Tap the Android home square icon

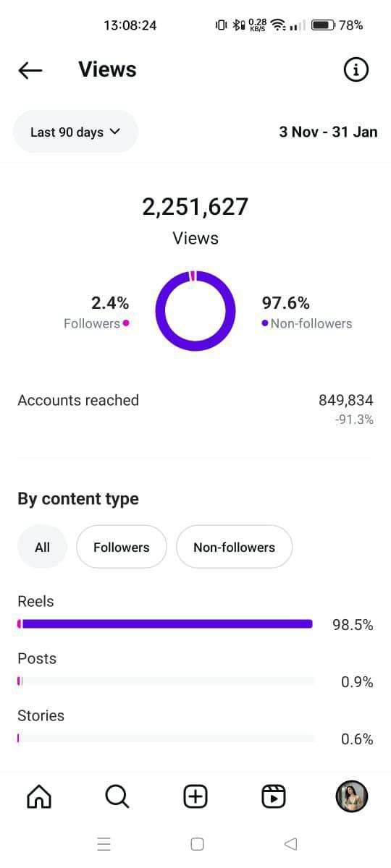coord(197,843)
